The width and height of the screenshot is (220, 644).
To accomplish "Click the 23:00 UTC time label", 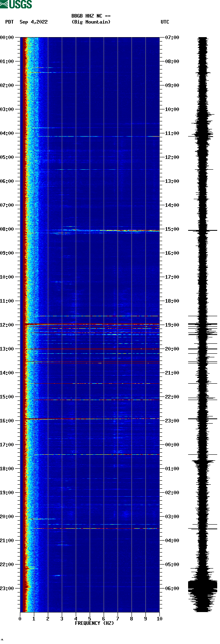I will [x=172, y=421].
